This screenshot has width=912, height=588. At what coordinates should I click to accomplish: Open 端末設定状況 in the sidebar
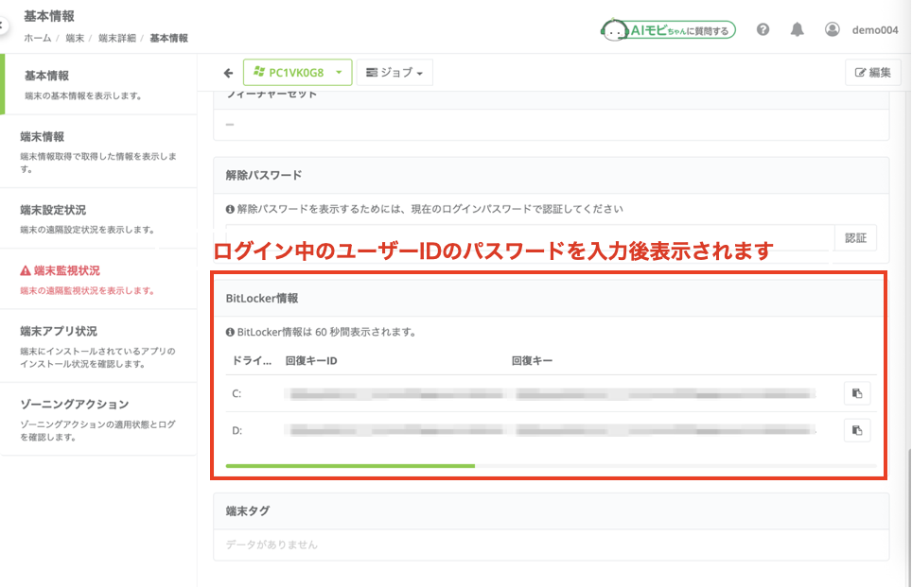click(x=98, y=219)
